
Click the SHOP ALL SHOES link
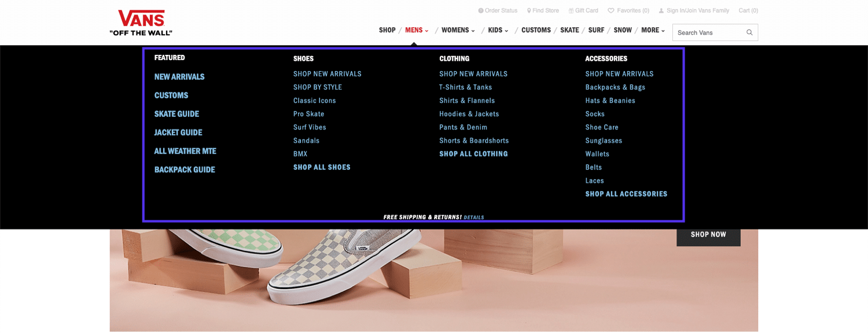[x=322, y=167]
